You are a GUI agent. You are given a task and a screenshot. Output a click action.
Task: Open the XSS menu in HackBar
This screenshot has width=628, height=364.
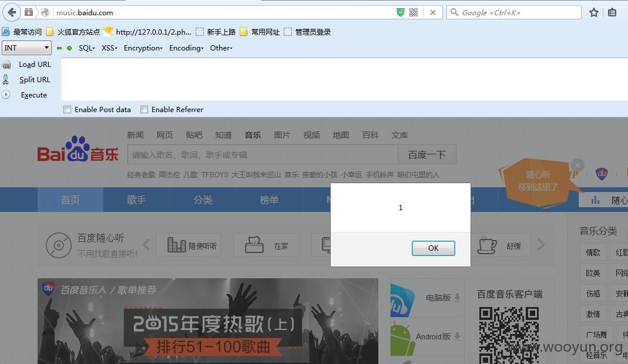click(109, 48)
